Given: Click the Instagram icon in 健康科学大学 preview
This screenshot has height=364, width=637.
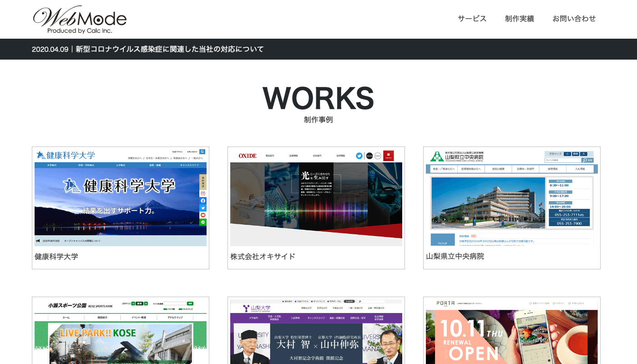Looking at the screenshot, I should coord(203,193).
